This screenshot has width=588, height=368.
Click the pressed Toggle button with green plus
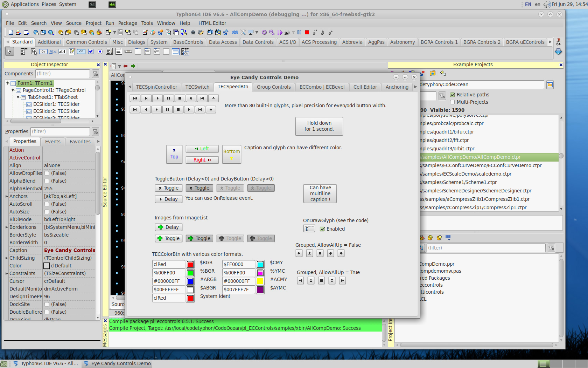coord(199,238)
